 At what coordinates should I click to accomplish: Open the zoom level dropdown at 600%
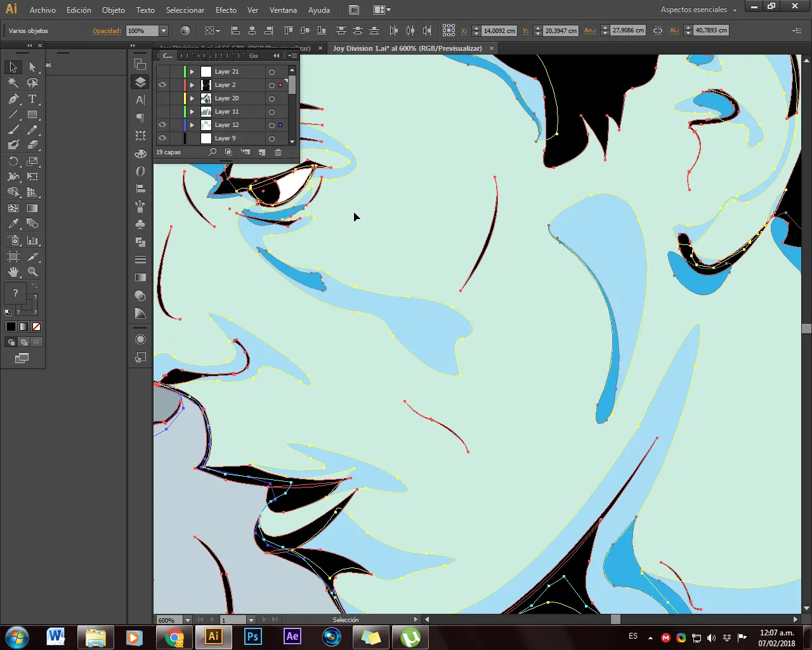pyautogui.click(x=187, y=620)
